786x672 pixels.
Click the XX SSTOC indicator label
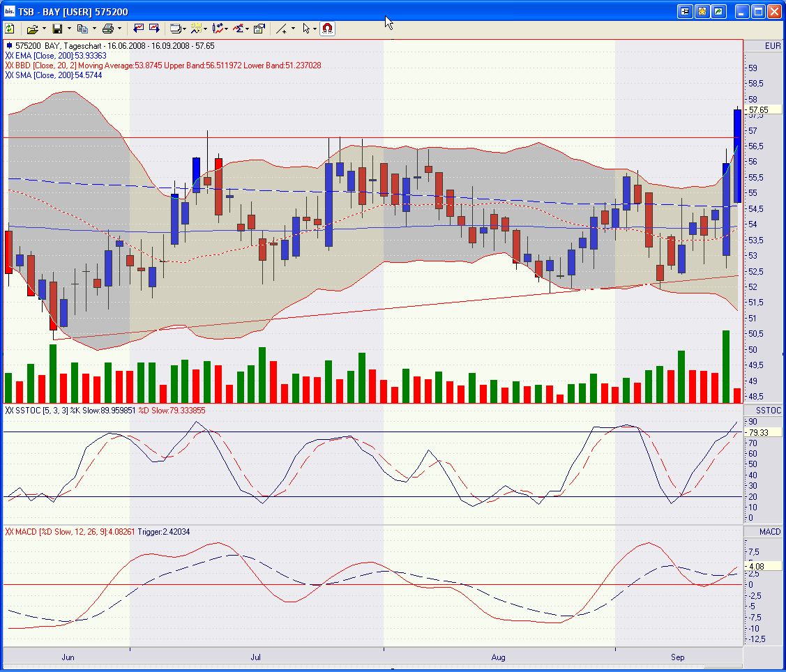coord(22,411)
